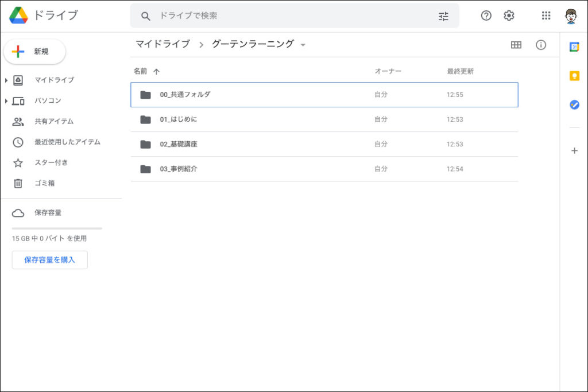
Task: Open search options filter icon
Action: coord(443,16)
